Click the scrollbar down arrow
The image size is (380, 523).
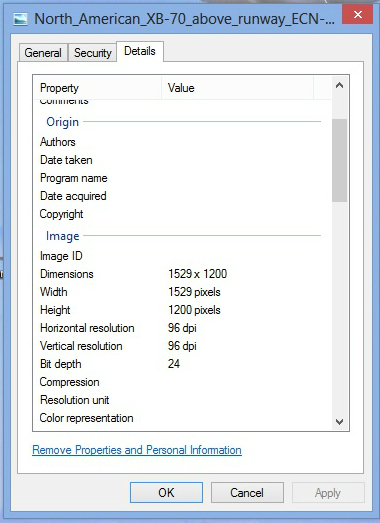click(x=339, y=422)
